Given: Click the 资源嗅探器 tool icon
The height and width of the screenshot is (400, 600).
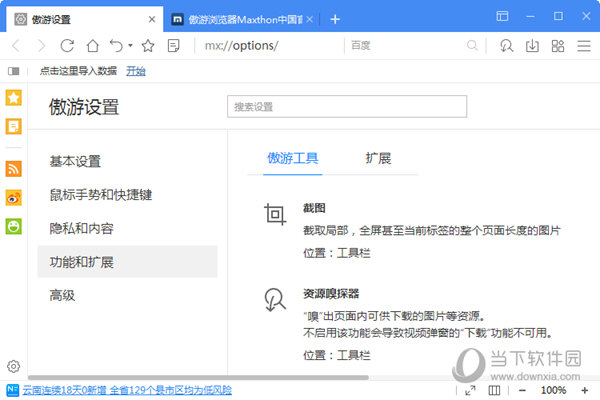Looking at the screenshot, I should 275,300.
